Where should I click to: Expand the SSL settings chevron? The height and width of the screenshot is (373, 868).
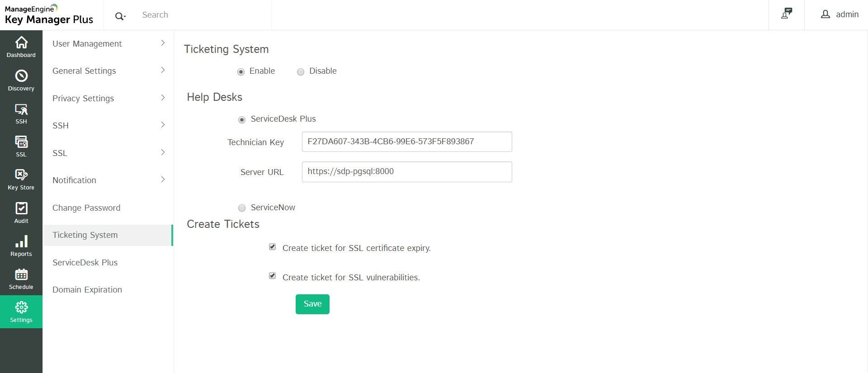(x=163, y=152)
